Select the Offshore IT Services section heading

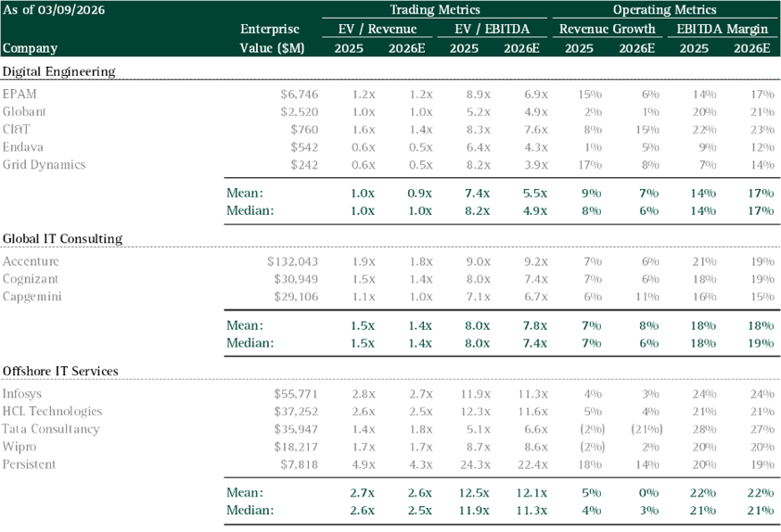click(x=60, y=372)
